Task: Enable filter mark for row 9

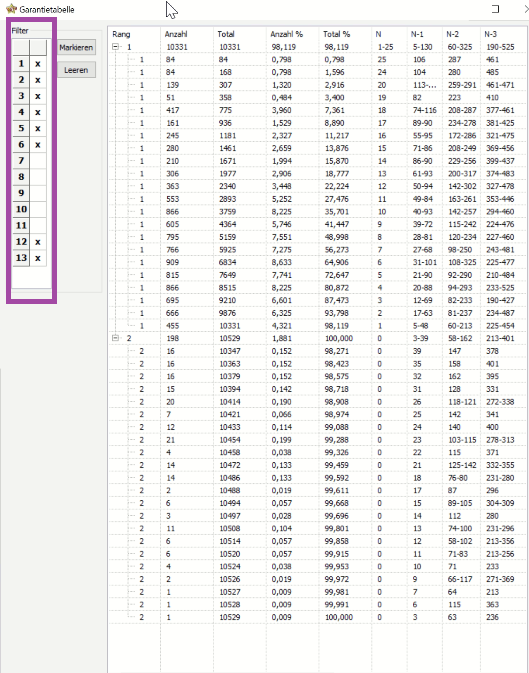Action: [38, 193]
